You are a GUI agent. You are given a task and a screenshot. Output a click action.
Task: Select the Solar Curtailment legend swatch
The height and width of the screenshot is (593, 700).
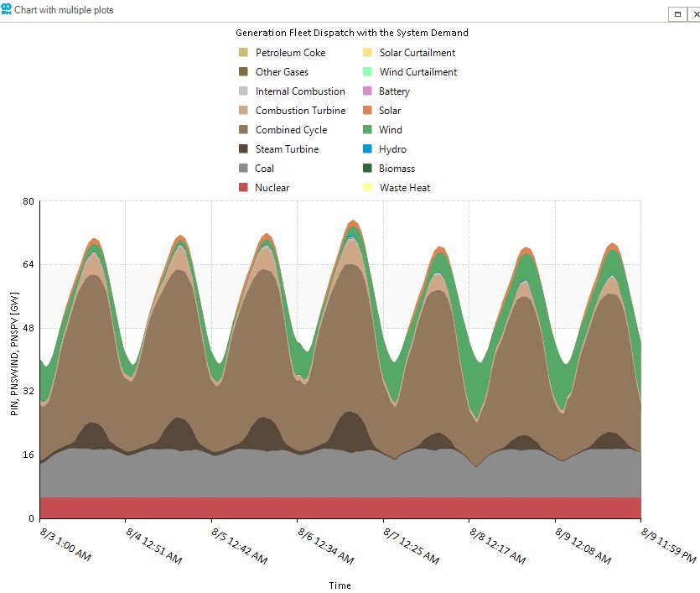point(367,53)
